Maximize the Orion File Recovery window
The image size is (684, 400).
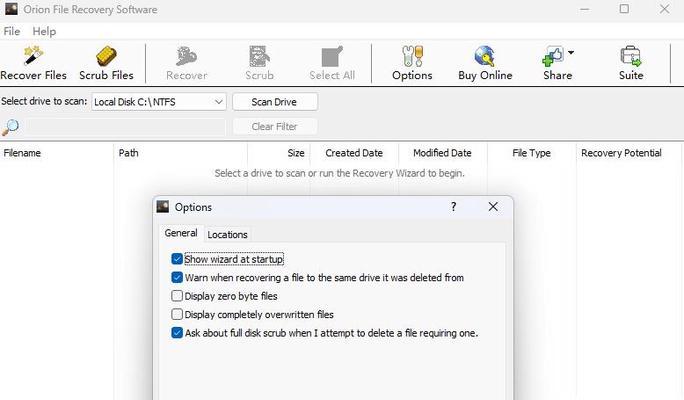coord(624,9)
